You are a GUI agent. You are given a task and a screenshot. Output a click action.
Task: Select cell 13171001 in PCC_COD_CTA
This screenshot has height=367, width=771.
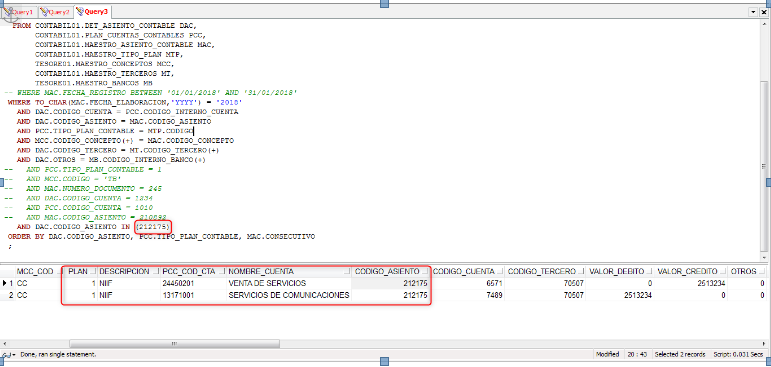[193, 295]
